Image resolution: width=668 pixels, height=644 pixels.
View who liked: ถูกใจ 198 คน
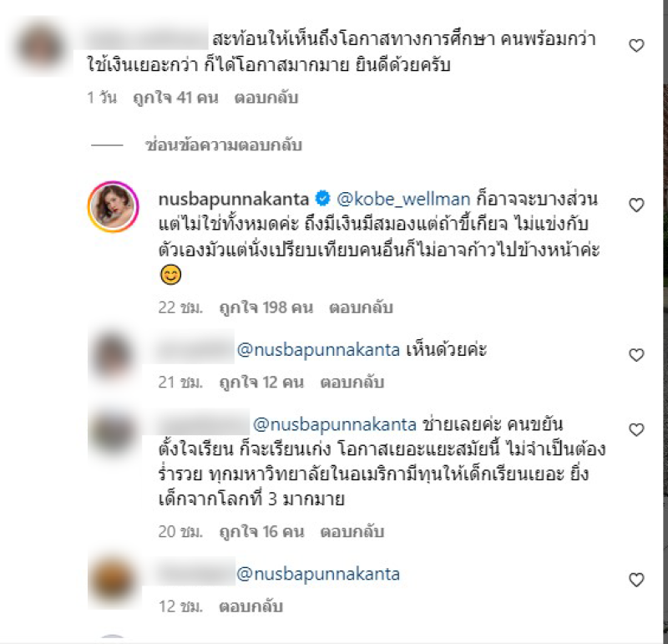266,307
